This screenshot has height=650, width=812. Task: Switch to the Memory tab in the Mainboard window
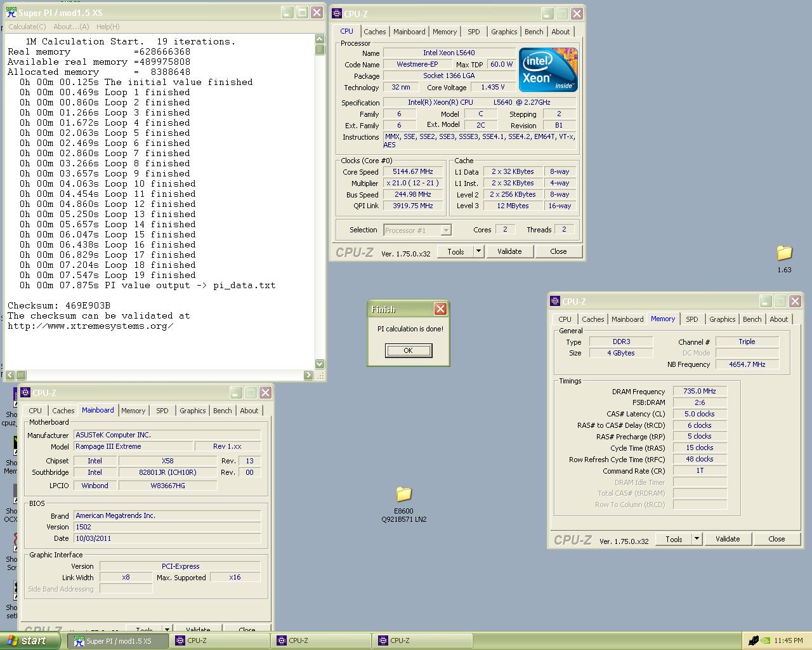[133, 411]
